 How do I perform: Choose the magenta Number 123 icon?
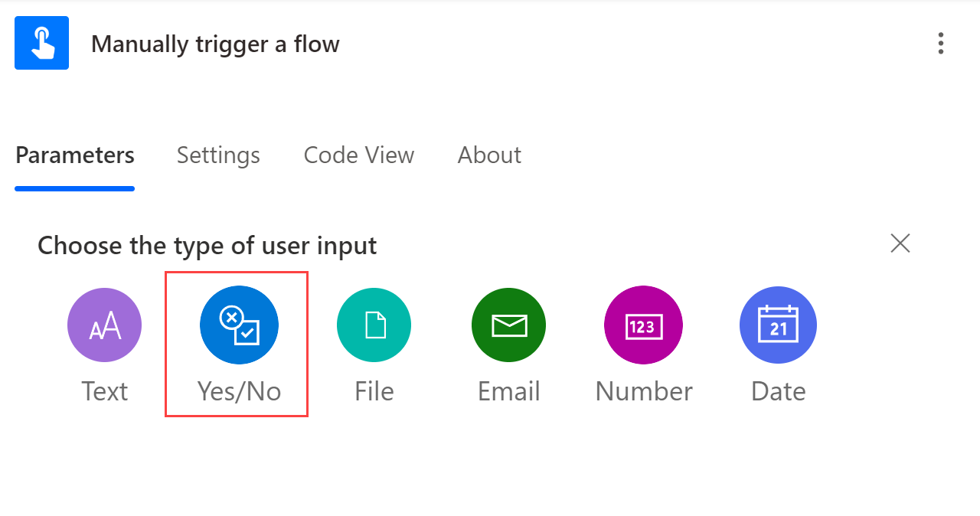click(643, 325)
